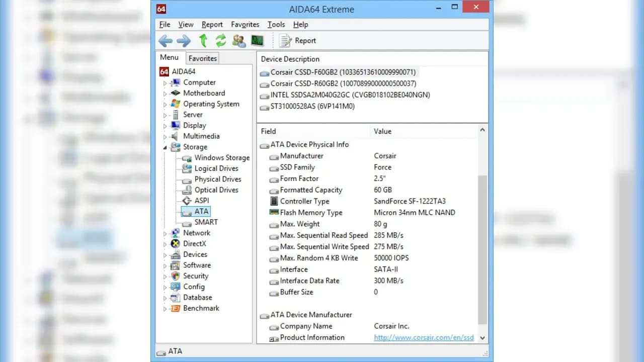
Task: Select Optical Drives in the tree
Action: click(x=216, y=190)
